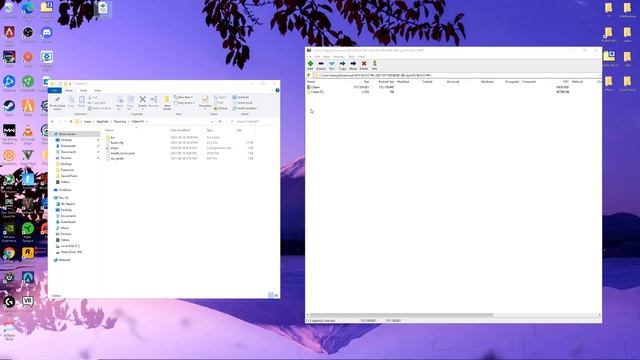Click Info in 7-Zip toolbar
The width and height of the screenshot is (640, 360).
click(374, 65)
